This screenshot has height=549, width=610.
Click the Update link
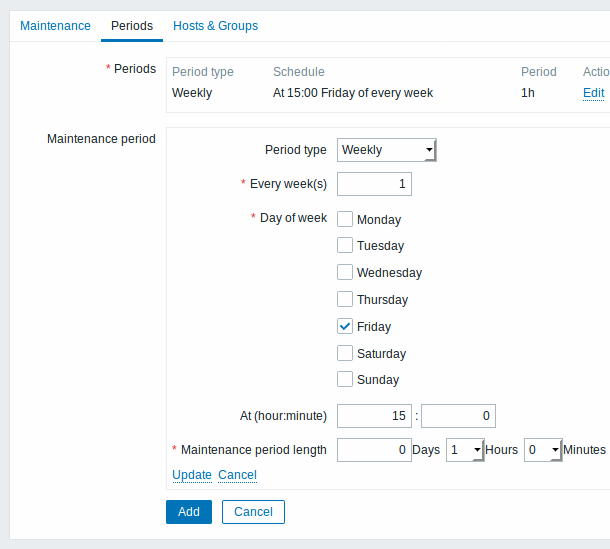192,475
